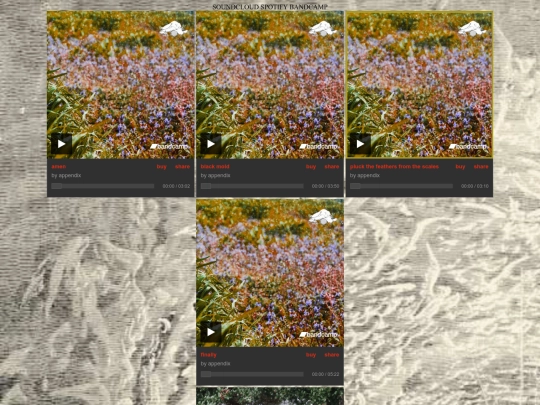
Task: Click the 00:00 / 03:10 time readout
Action: click(x=475, y=186)
